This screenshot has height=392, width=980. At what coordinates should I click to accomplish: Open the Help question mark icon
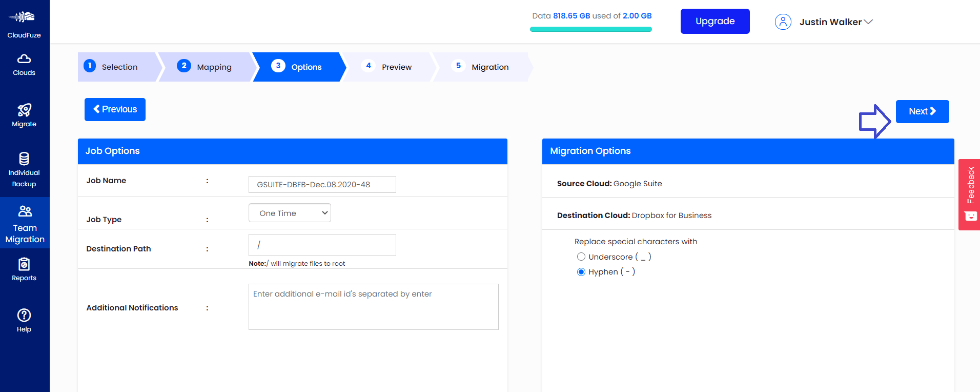[24, 315]
